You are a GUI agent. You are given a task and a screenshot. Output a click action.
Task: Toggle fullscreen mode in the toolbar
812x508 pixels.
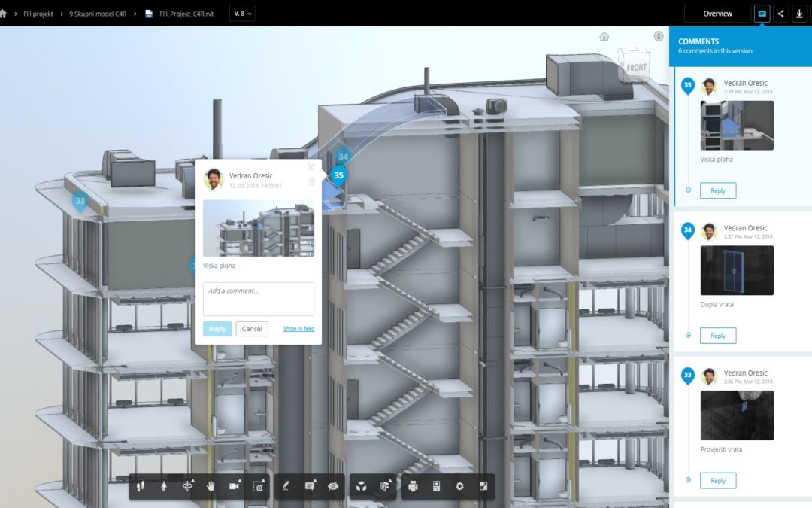point(483,487)
